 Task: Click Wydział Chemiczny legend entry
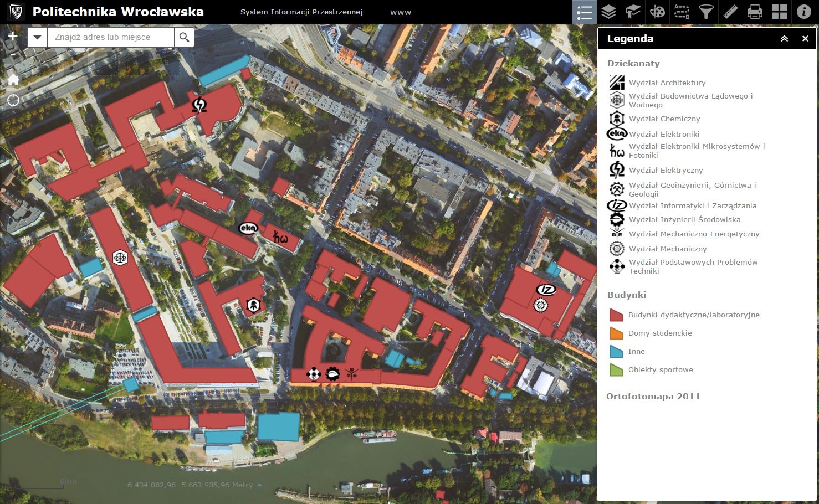[664, 119]
